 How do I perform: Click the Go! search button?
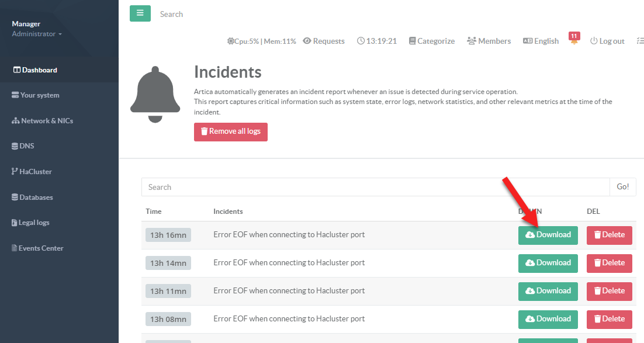point(622,187)
